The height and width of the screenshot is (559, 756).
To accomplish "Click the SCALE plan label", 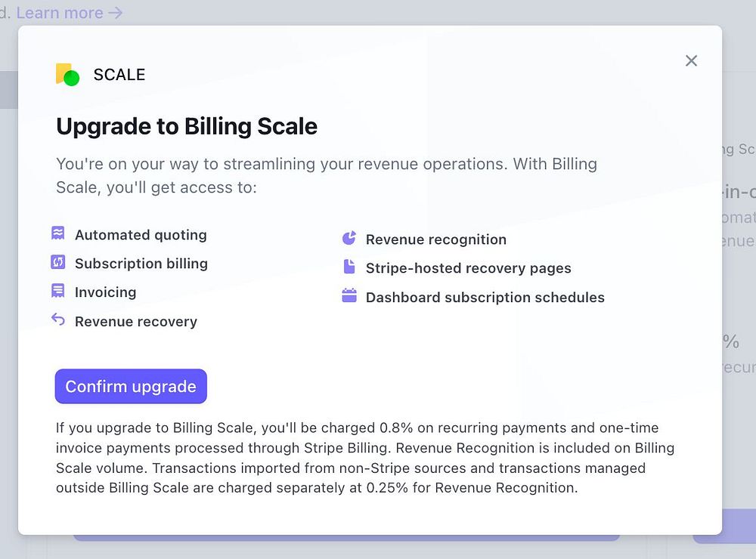I will [x=119, y=75].
